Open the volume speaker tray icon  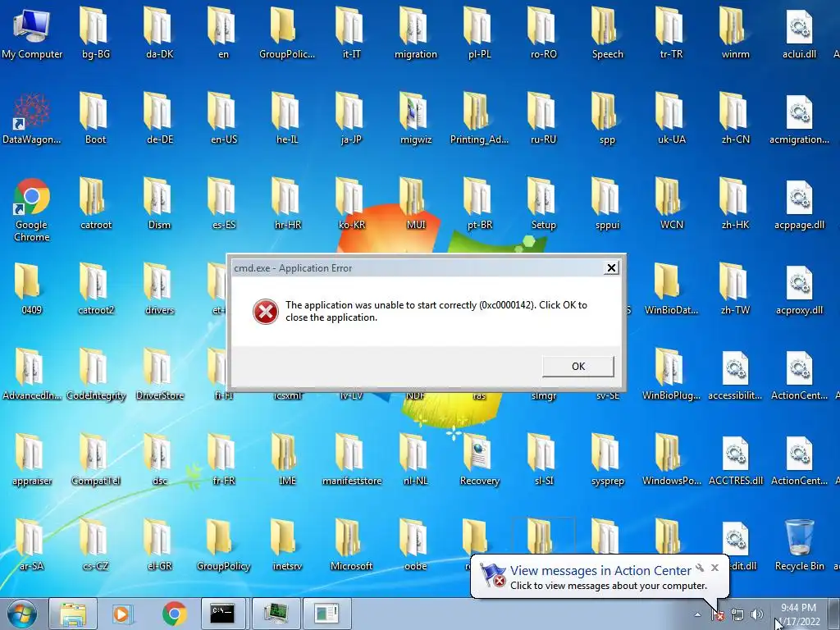click(x=757, y=615)
